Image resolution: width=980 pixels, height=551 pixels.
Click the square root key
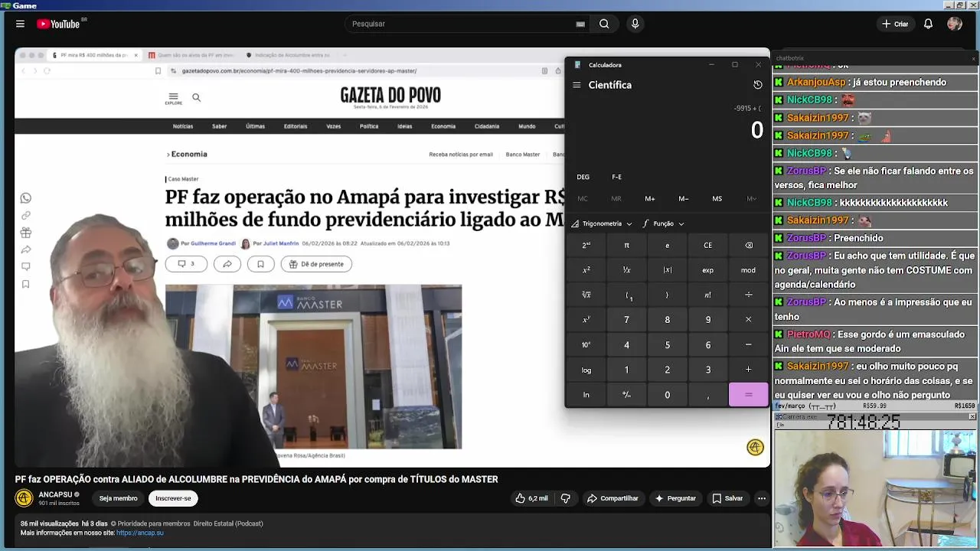[x=586, y=295]
